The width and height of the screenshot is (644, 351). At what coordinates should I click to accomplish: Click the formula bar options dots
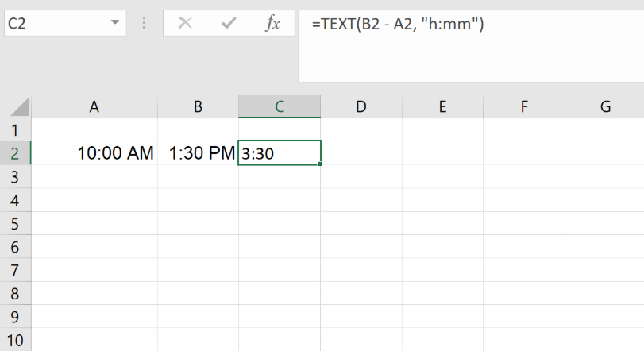144,23
